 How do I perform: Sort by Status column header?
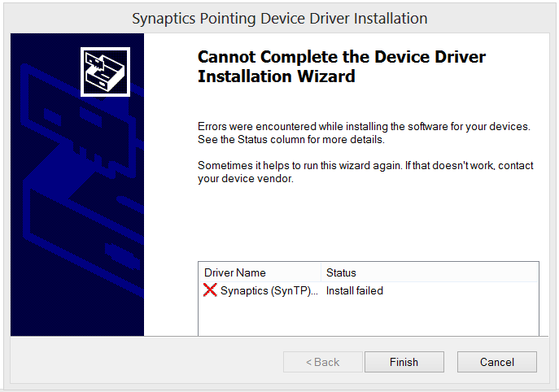(341, 272)
